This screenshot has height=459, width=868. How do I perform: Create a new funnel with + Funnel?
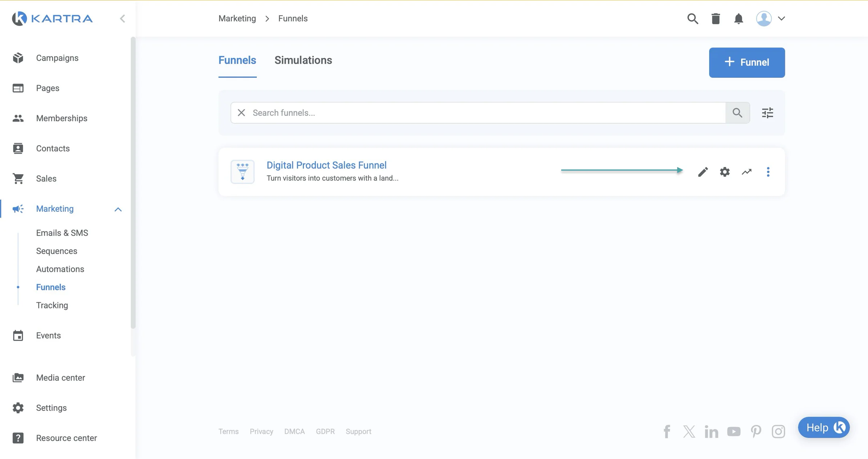pos(747,62)
